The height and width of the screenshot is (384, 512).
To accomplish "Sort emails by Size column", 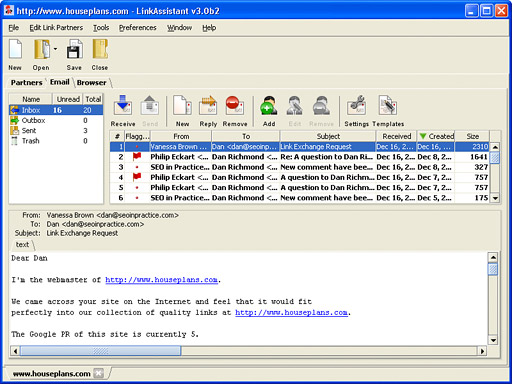I will click(x=473, y=136).
